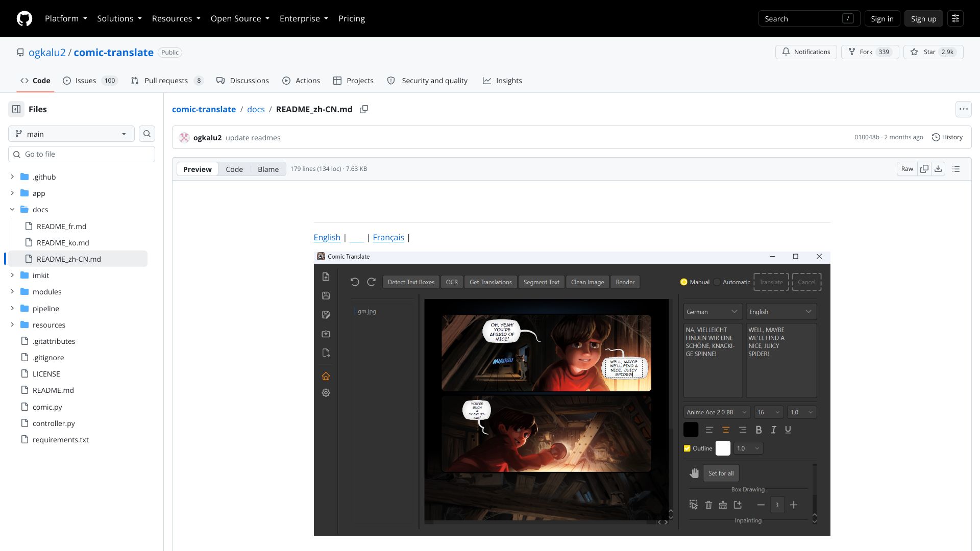
Task: Pick the white outline color swatch
Action: (723, 448)
